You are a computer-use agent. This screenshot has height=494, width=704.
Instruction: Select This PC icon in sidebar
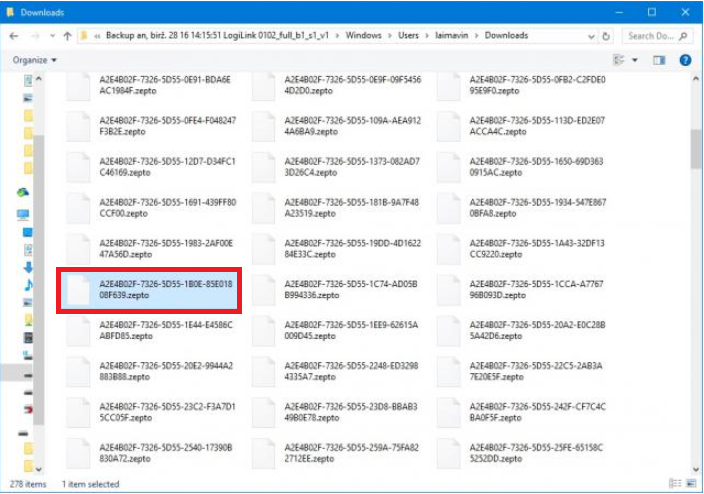coord(23,215)
